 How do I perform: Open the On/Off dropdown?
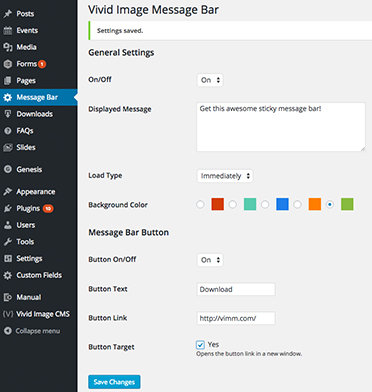(210, 80)
